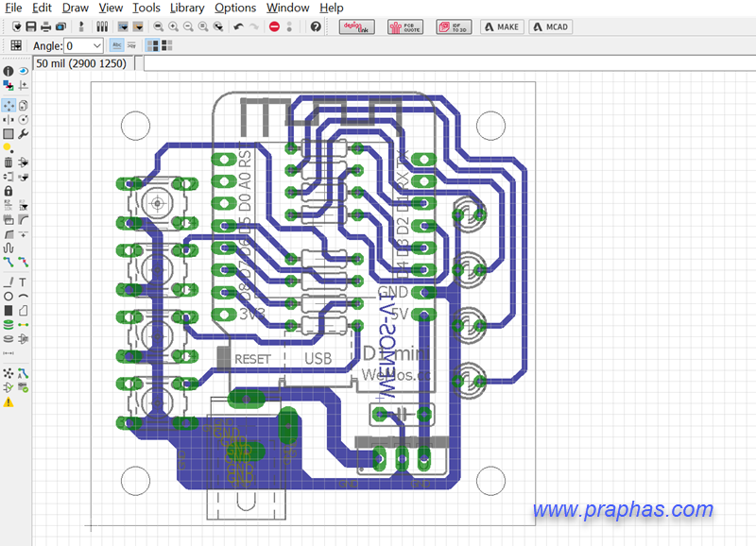
Task: Click the MAKE button
Action: [502, 27]
